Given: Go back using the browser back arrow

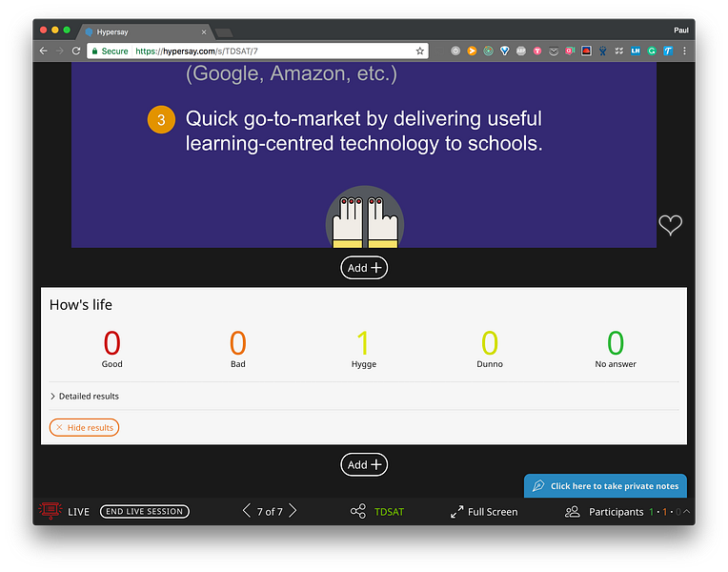Looking at the screenshot, I should tap(44, 51).
